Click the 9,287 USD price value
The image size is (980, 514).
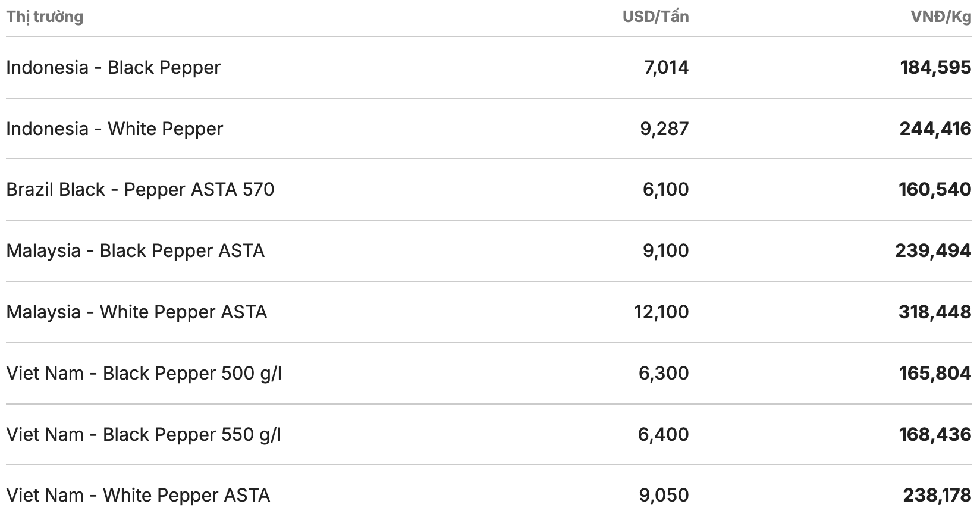(x=664, y=129)
